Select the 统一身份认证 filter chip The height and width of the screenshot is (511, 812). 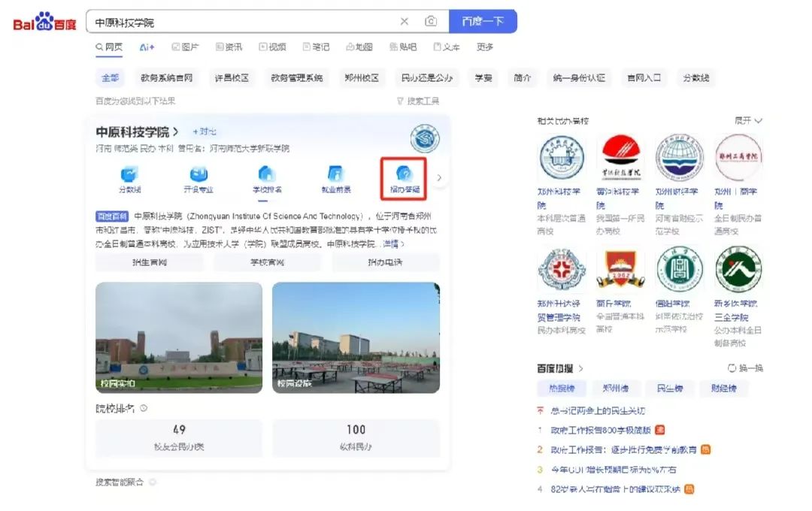[x=579, y=78]
